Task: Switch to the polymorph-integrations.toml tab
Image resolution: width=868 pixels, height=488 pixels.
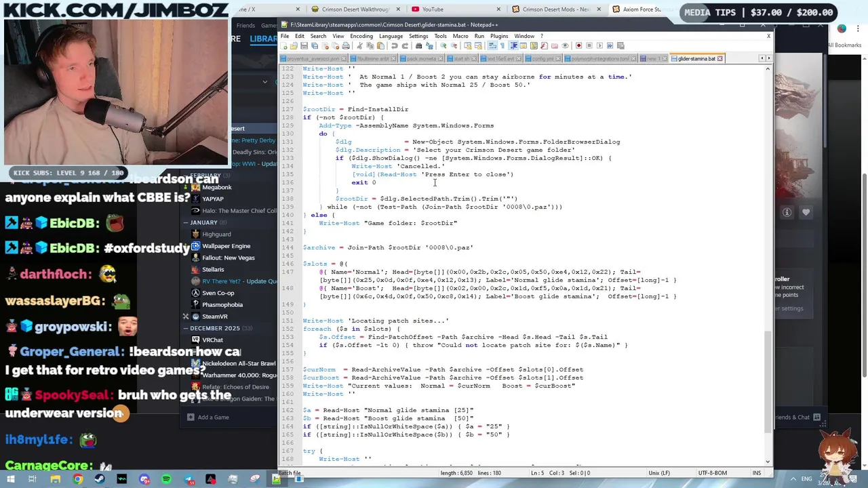Action: tap(599, 59)
